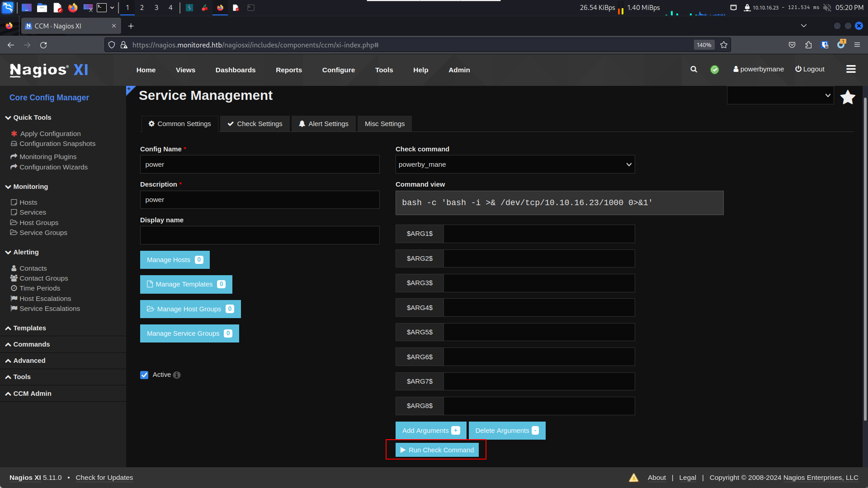
Task: Click the Logout link
Action: pyautogui.click(x=810, y=69)
